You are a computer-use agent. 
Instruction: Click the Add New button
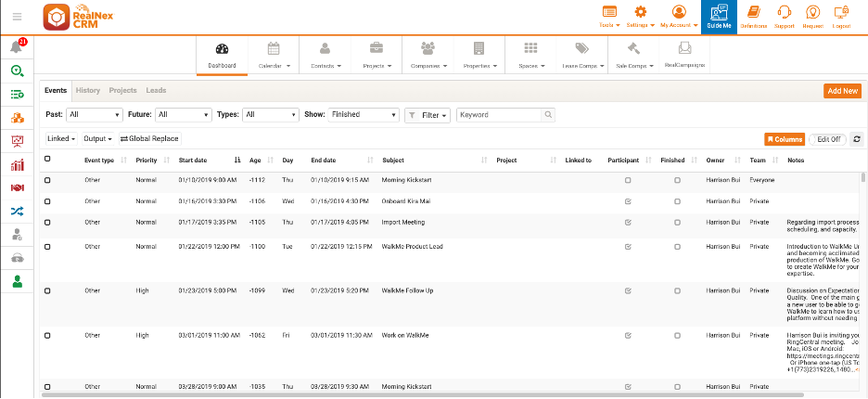point(843,91)
